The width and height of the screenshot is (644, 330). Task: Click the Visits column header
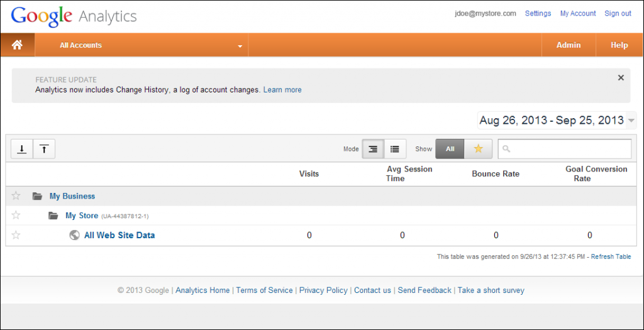pyautogui.click(x=309, y=173)
